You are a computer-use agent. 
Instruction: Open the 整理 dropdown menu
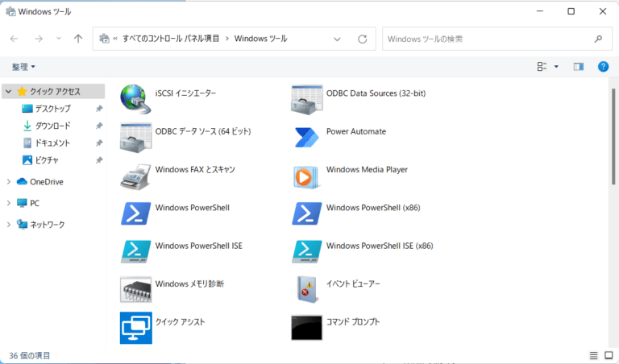tap(23, 67)
